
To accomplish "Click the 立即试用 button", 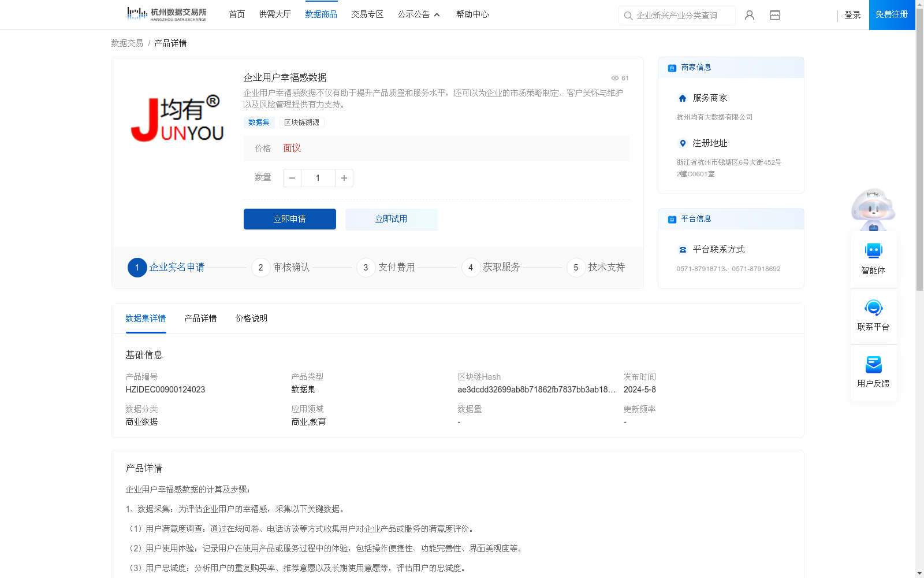I will (x=392, y=219).
